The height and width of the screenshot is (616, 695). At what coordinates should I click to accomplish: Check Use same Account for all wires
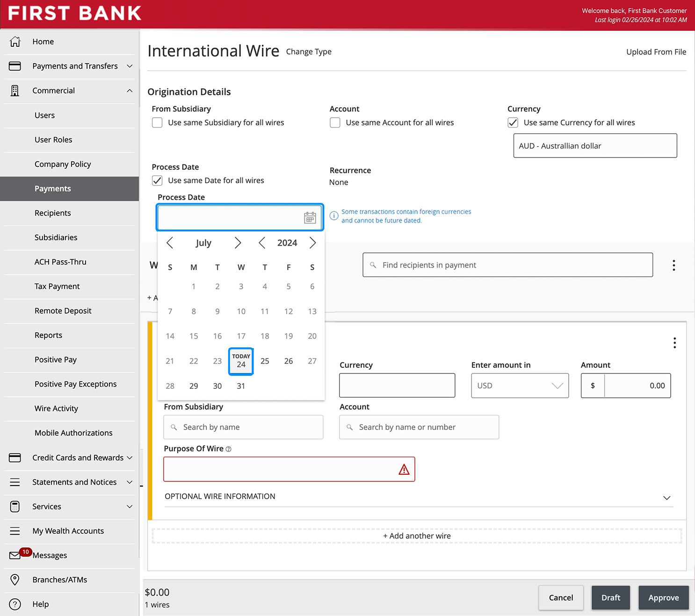(335, 122)
